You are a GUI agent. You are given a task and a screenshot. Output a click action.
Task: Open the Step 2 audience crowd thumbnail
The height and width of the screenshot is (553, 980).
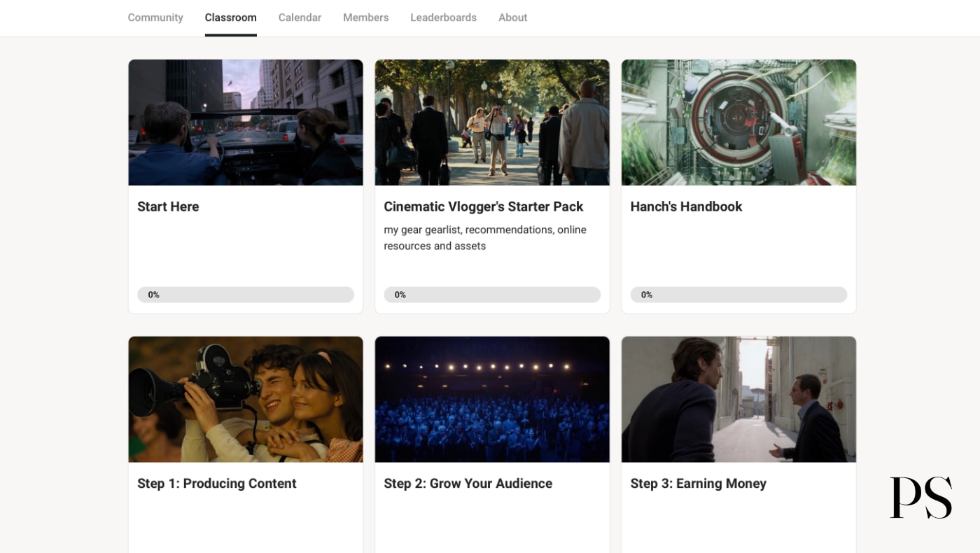click(x=492, y=399)
